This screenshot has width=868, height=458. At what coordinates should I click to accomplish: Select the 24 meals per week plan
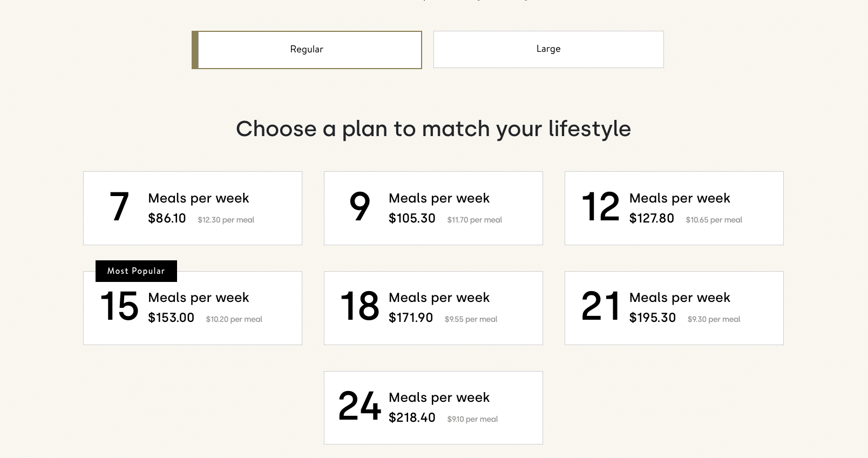click(433, 408)
